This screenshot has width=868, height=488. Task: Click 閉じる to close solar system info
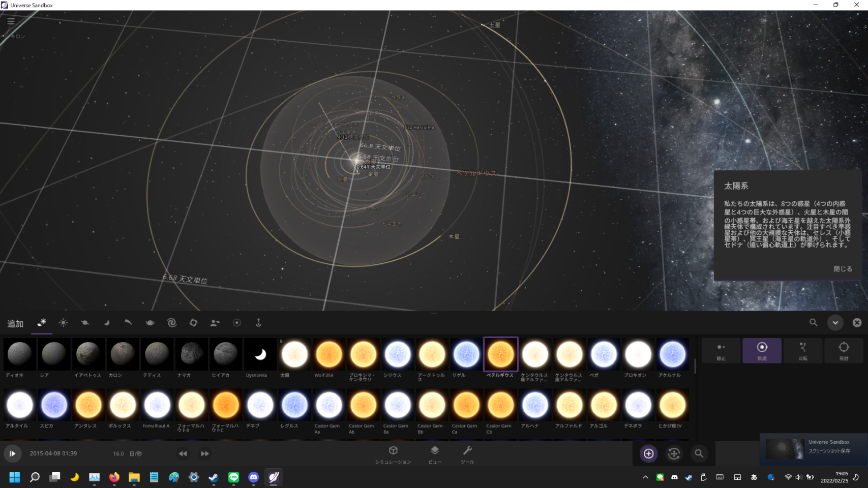tap(842, 269)
